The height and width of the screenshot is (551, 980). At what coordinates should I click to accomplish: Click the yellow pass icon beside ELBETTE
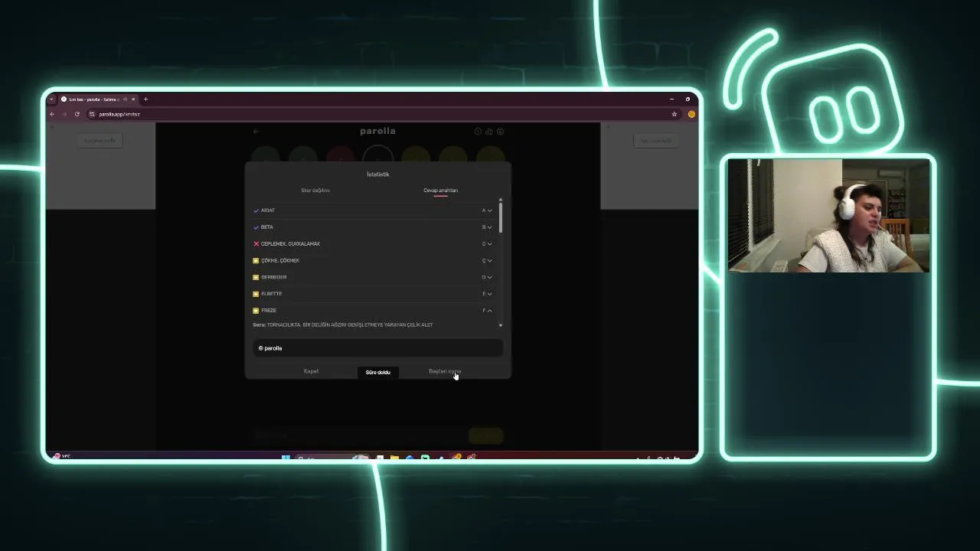tap(256, 294)
